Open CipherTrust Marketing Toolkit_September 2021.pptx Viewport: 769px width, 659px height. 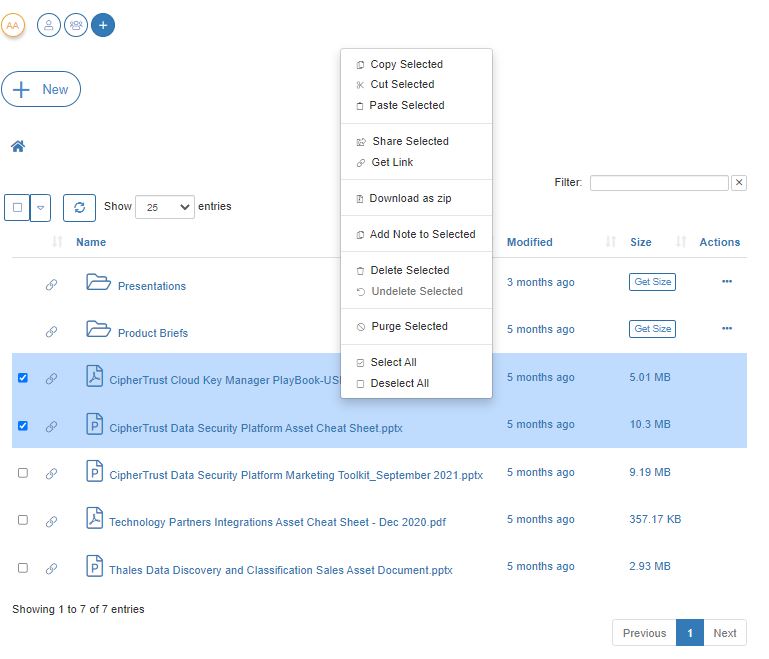tap(296, 475)
